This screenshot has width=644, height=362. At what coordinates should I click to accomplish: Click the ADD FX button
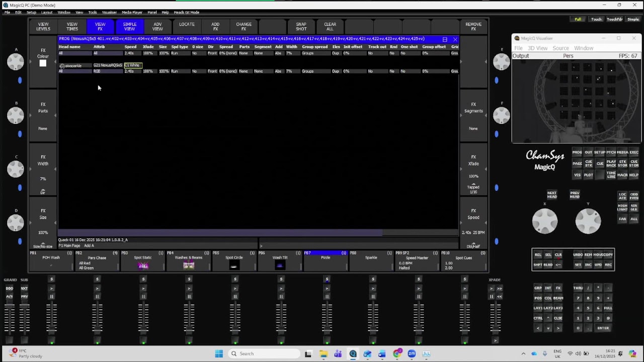tap(215, 27)
